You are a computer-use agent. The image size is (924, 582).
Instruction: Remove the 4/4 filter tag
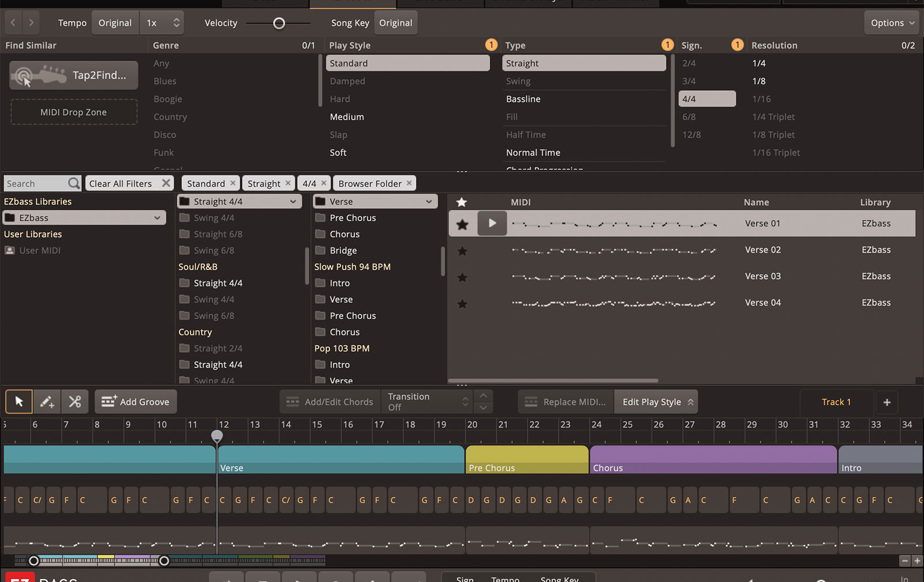pos(323,183)
